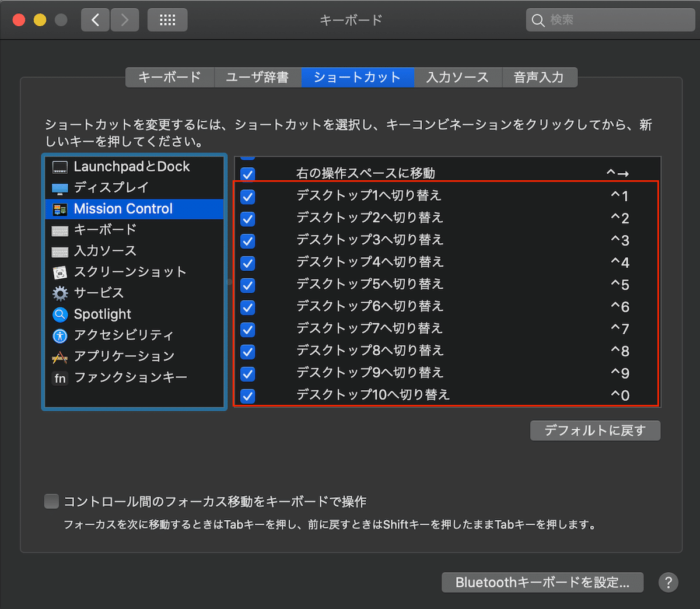
Task: Click the back arrow in the toolbar
Action: (95, 20)
